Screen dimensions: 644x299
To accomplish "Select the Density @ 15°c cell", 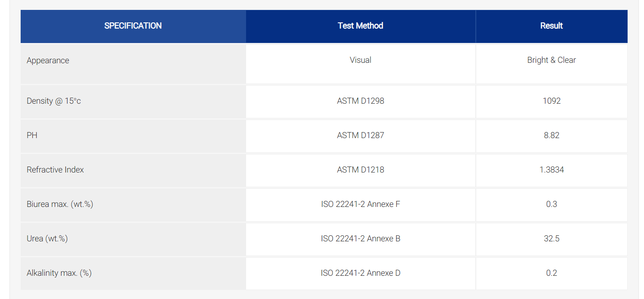I will (133, 102).
